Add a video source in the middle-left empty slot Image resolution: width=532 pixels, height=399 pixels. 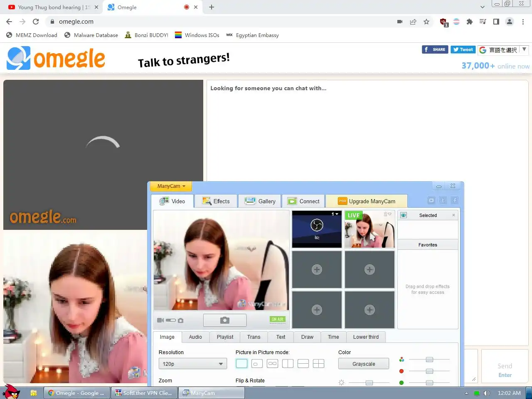pyautogui.click(x=317, y=269)
